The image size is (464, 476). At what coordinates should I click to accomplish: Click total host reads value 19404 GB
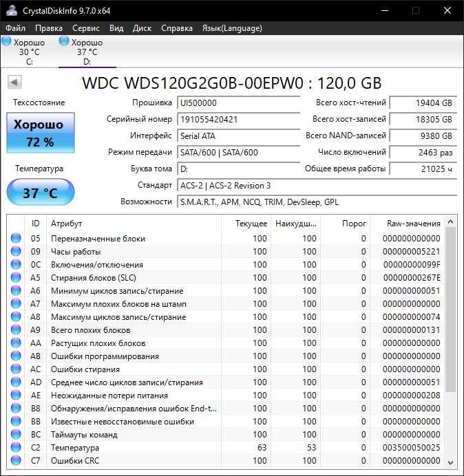click(x=423, y=103)
